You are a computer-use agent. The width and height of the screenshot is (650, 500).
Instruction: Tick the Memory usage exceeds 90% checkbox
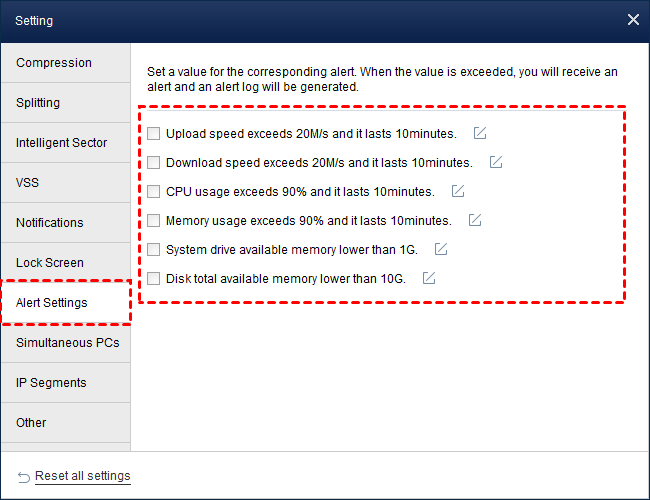click(154, 220)
